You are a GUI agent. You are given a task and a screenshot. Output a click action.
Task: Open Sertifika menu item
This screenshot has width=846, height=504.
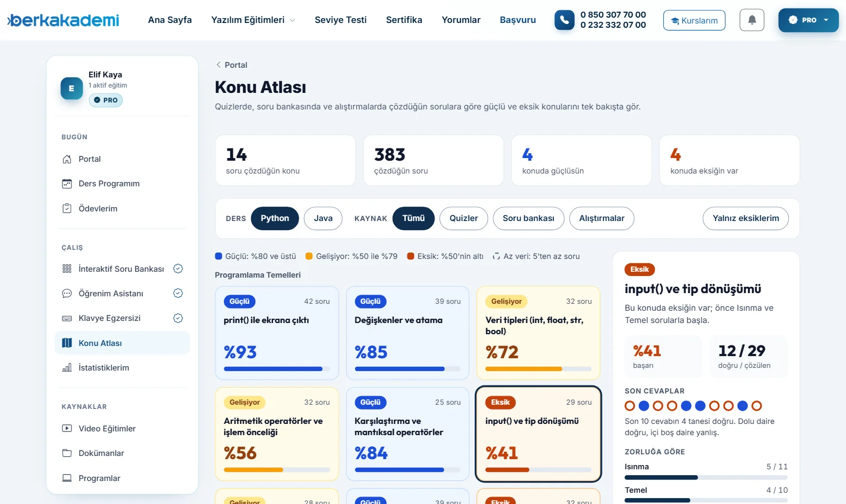tap(404, 20)
